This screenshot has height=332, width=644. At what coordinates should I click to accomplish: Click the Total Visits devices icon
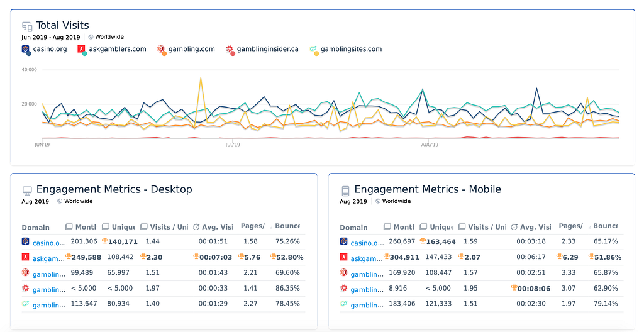[27, 26]
